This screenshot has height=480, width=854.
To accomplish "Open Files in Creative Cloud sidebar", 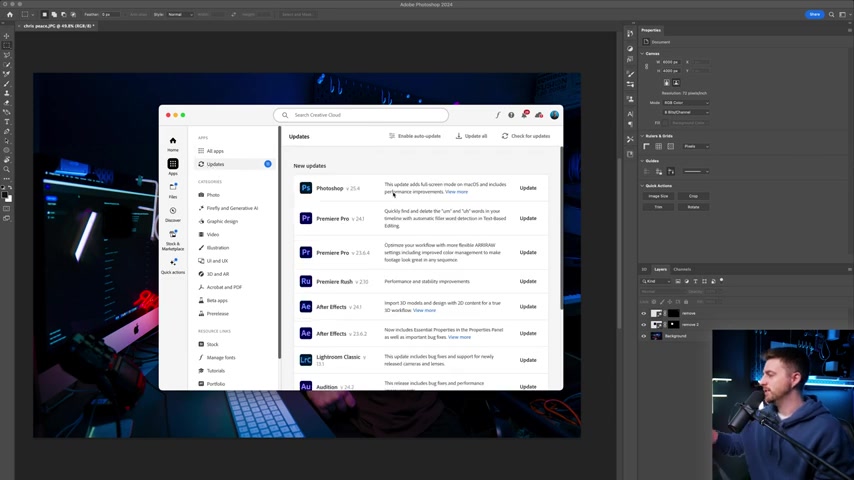I will (173, 190).
